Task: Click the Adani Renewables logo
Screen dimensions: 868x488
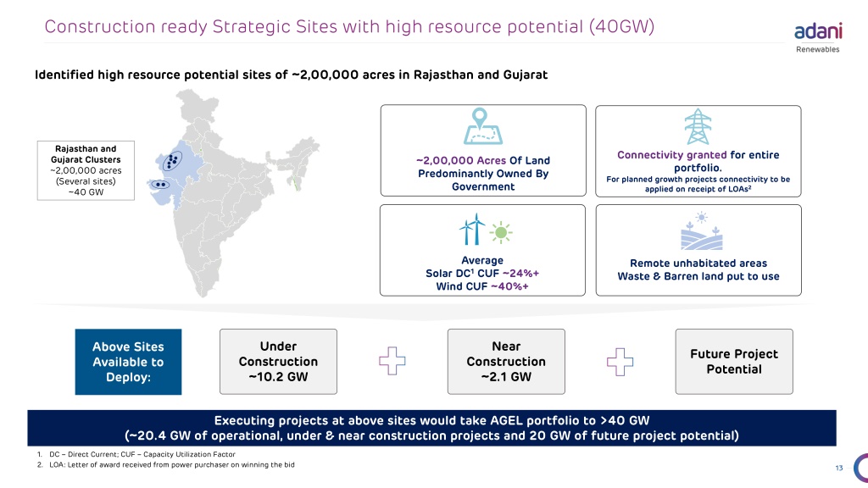Action: tap(818, 37)
